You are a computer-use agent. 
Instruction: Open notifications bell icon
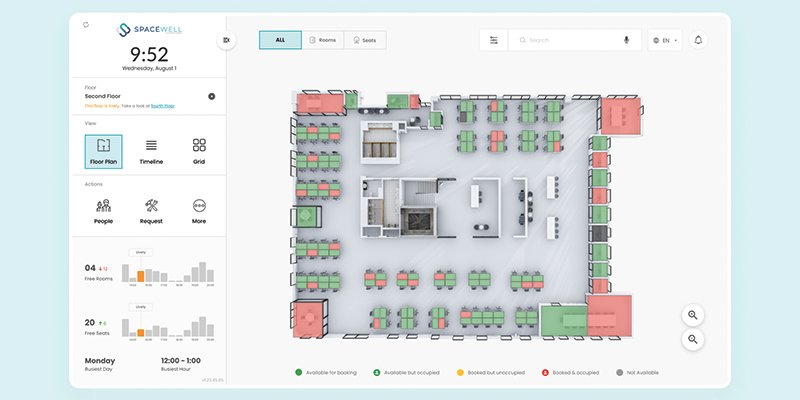pyautogui.click(x=698, y=40)
